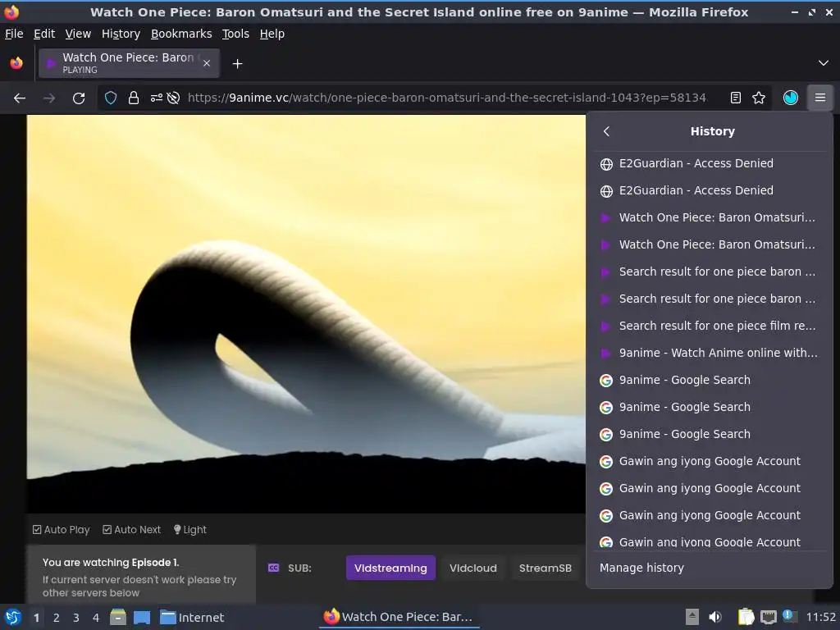Screen dimensions: 840x630
Task: Open Firefox View pinned icon
Action: (x=16, y=63)
